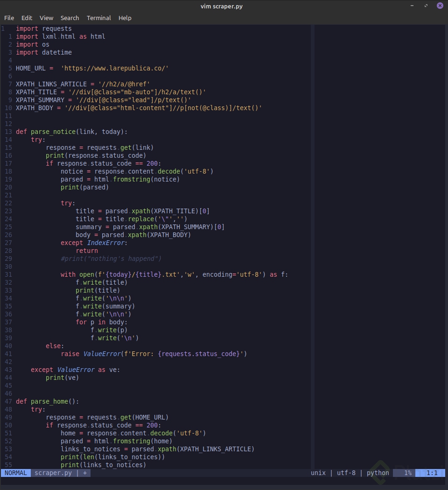Click the 'import os' line

pos(33,45)
